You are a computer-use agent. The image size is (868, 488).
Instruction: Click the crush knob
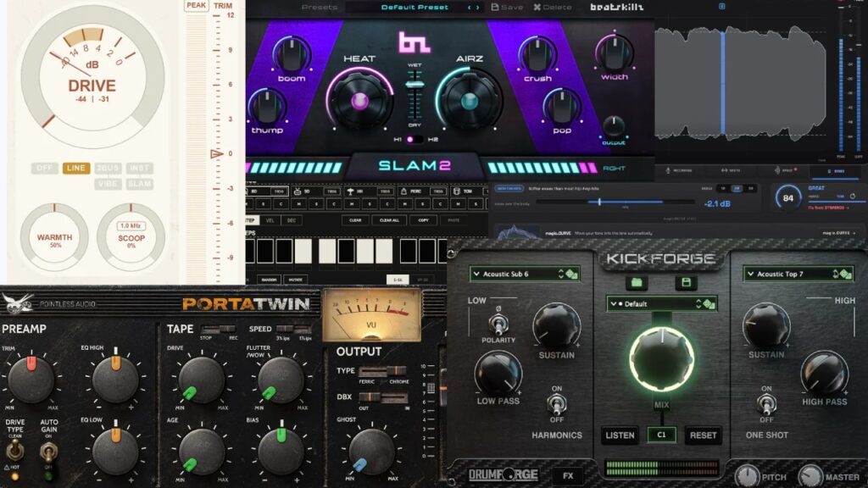[537, 54]
